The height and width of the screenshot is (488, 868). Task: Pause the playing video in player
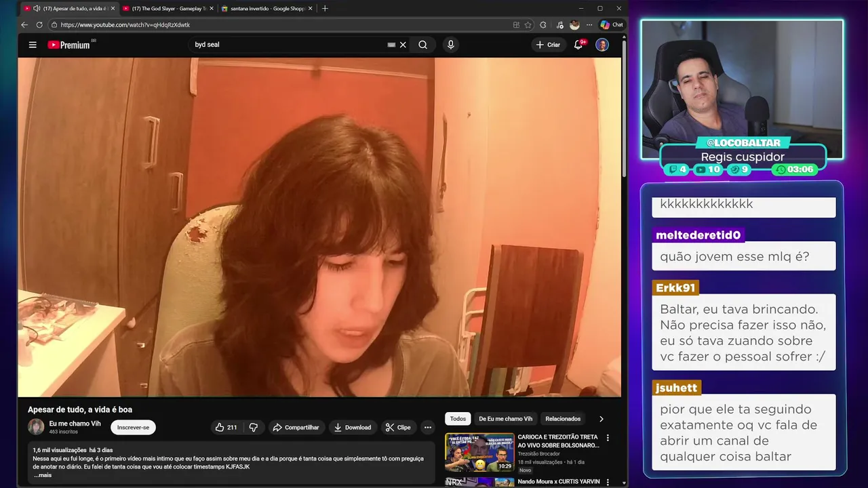(x=319, y=227)
